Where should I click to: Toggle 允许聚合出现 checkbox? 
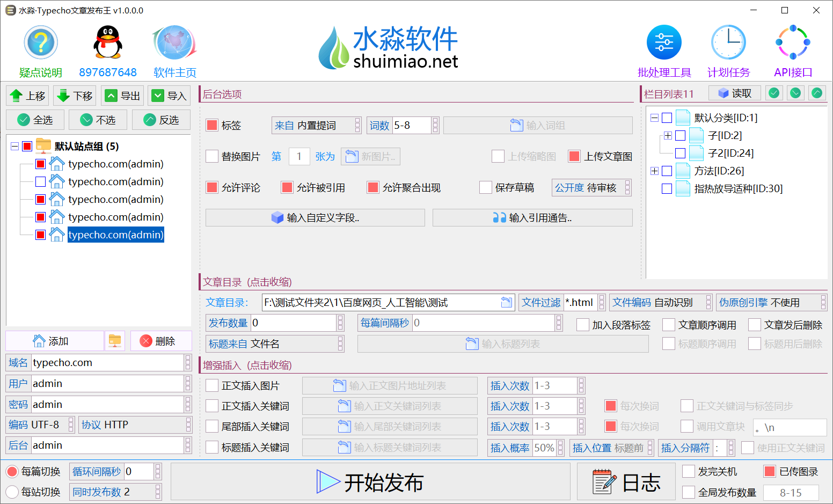(373, 187)
